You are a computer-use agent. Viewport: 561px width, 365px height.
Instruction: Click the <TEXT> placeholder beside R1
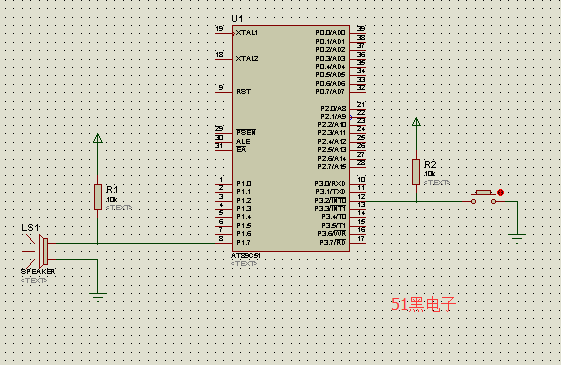coord(119,208)
